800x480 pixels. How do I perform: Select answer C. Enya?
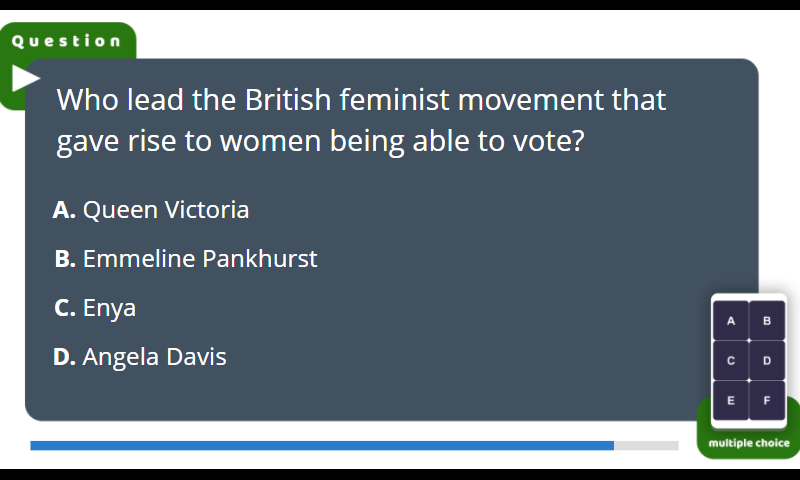click(x=95, y=308)
